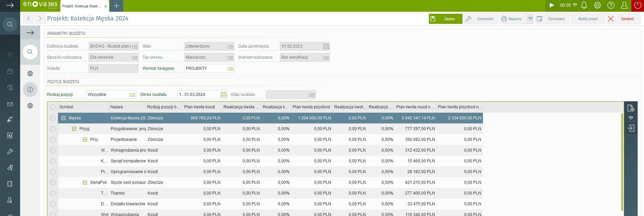
Task: Open settings gear in top bar
Action: coord(597,5)
